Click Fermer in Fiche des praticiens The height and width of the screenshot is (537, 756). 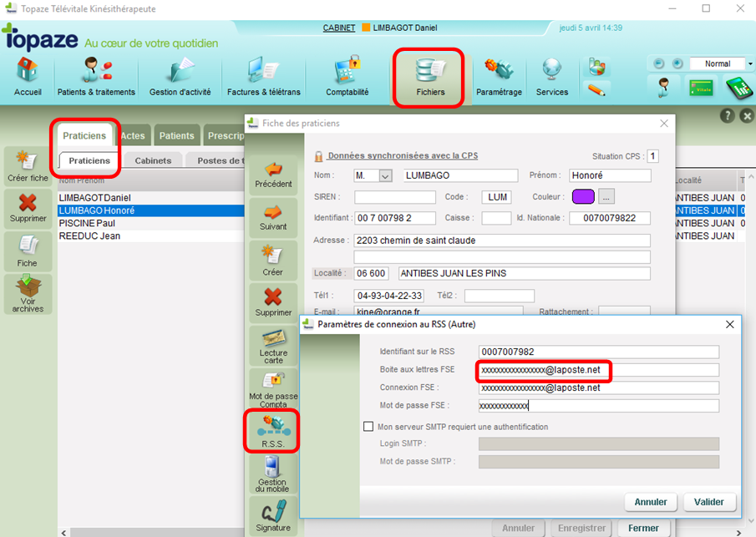pos(643,528)
